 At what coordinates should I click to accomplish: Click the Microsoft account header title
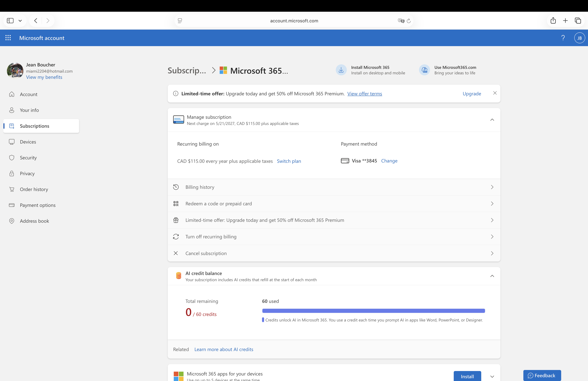42,38
